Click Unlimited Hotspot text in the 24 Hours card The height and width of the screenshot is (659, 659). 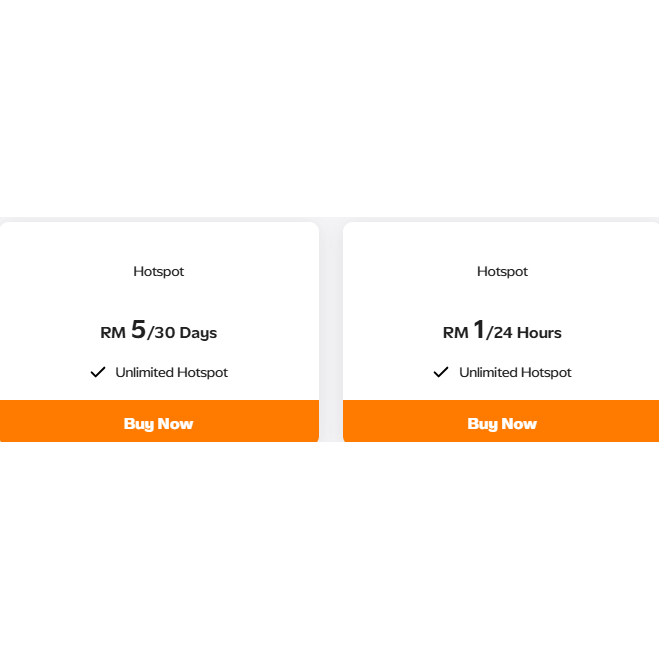[515, 372]
